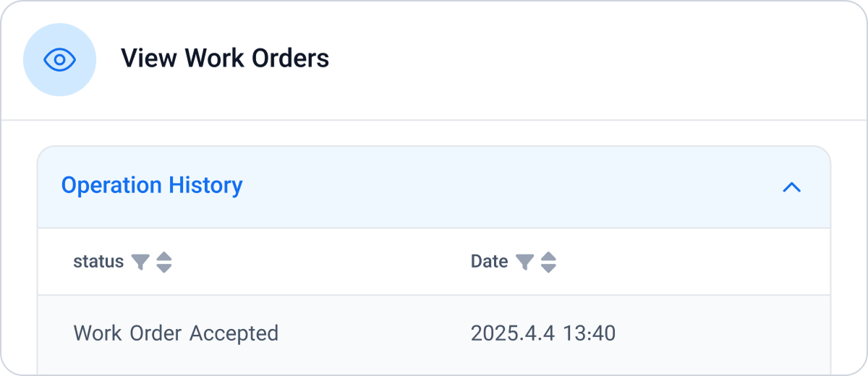Click the Date column header label
This screenshot has width=868, height=376.
point(489,262)
